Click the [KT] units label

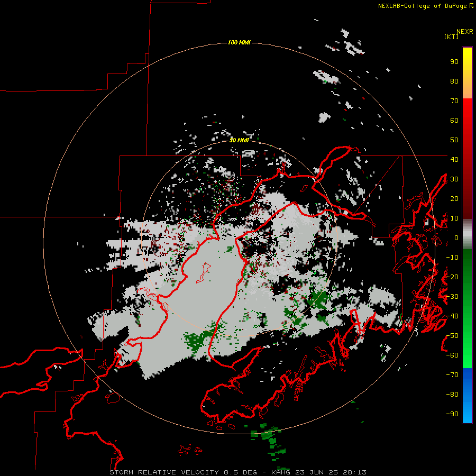pos(451,36)
